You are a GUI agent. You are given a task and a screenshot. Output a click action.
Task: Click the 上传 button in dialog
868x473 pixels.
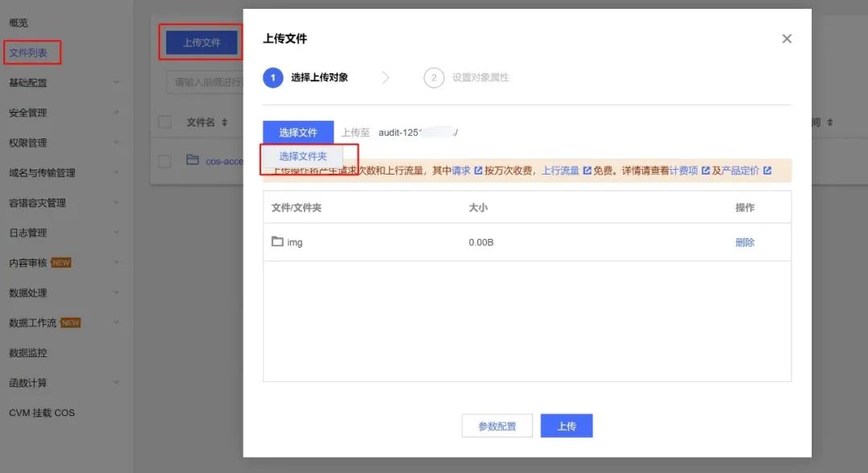coord(567,426)
